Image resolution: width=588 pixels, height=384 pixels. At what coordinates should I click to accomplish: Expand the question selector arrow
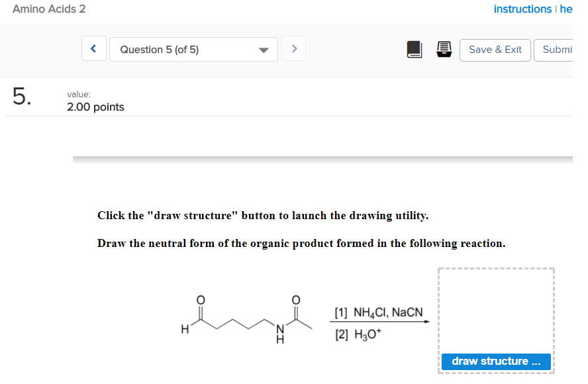(x=264, y=49)
